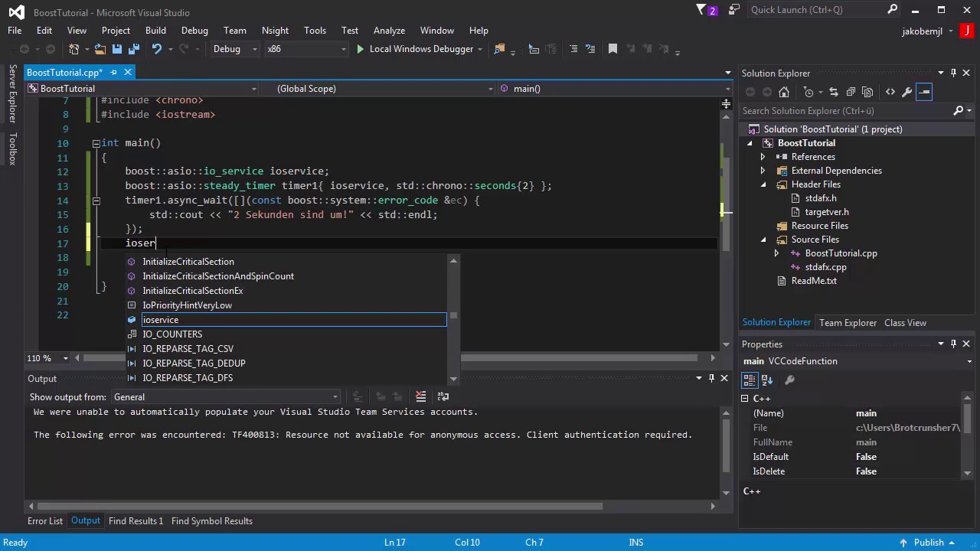Click the Output window's horizontal scrollbar
Viewport: 980px width, 551px height.
point(319,506)
